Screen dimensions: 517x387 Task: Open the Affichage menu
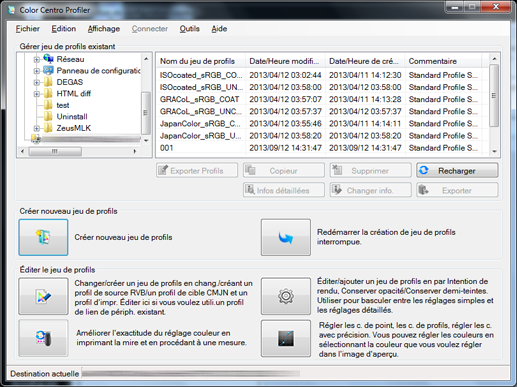click(104, 29)
